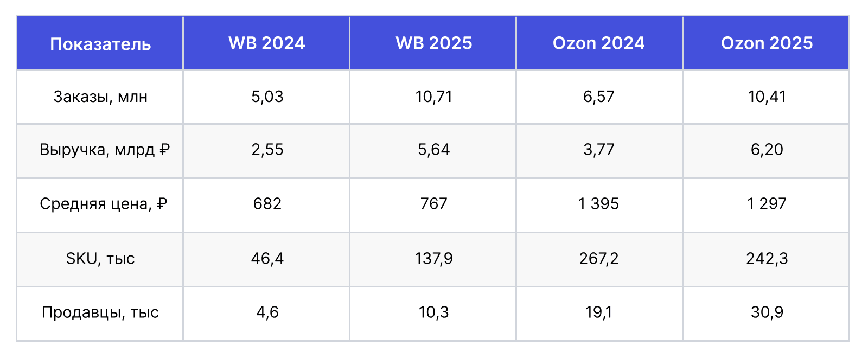Click the cell showing 6,57
This screenshot has width=868, height=358.
point(599,97)
